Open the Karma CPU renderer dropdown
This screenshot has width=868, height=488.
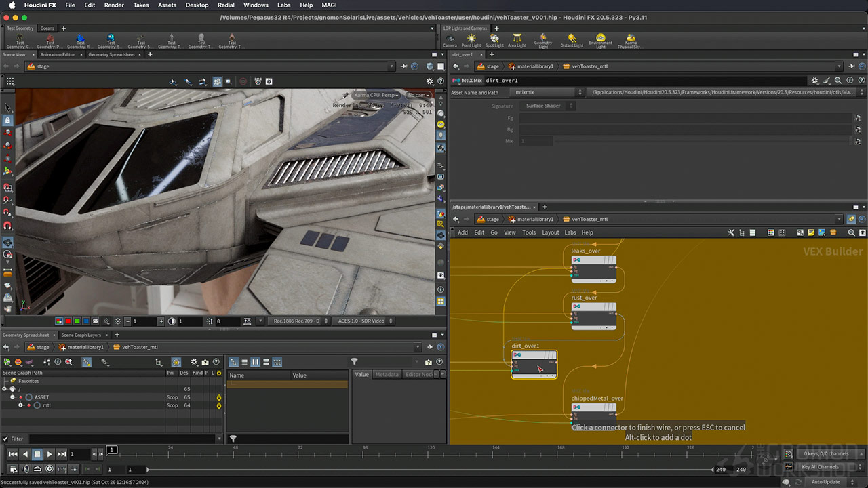(375, 96)
